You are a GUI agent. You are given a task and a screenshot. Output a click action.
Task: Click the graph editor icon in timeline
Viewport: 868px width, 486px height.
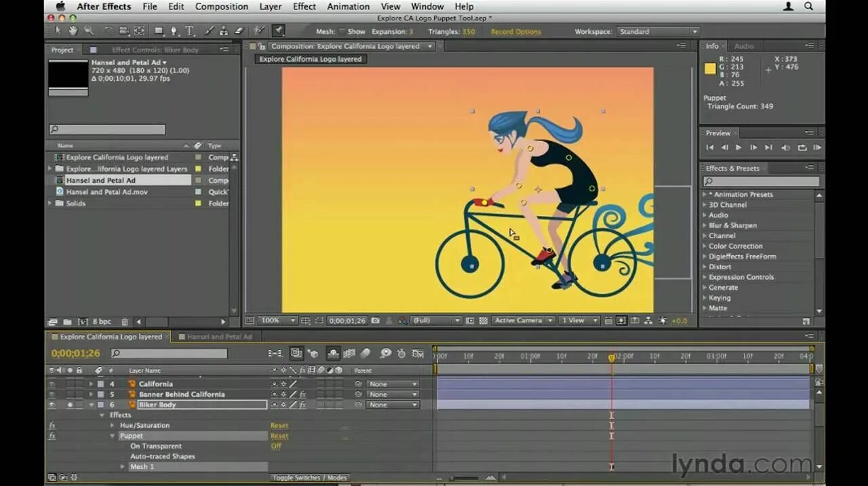point(418,353)
